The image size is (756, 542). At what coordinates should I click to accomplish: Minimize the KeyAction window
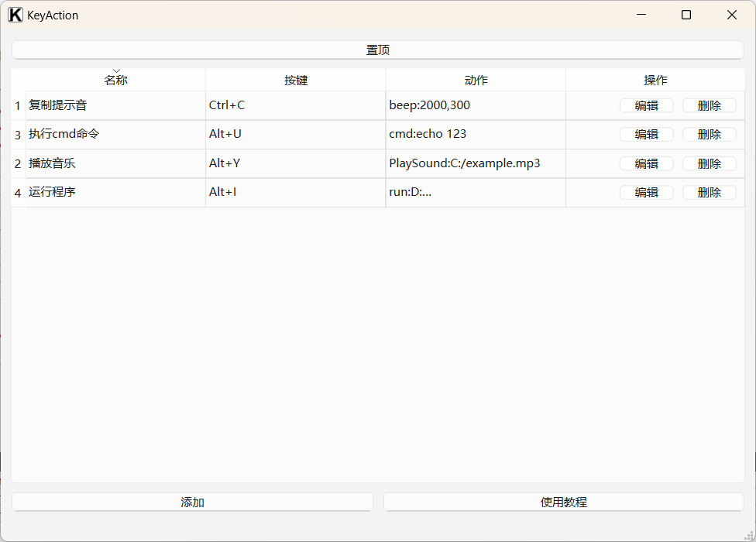click(x=641, y=15)
